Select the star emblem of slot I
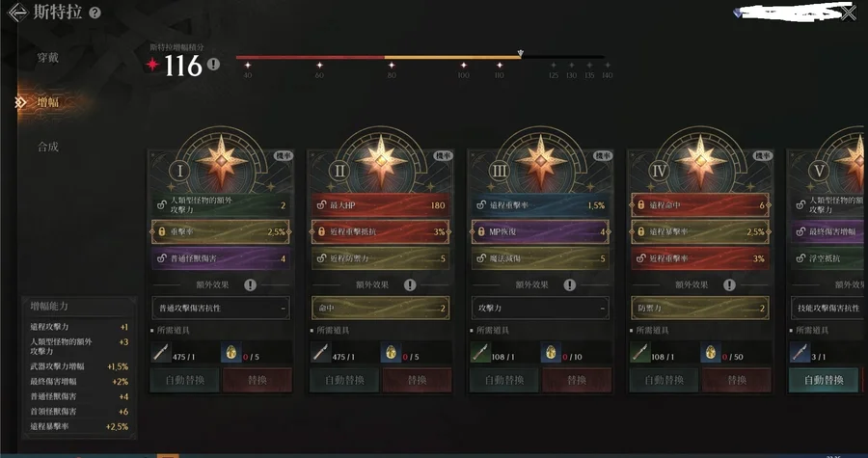 coord(221,161)
